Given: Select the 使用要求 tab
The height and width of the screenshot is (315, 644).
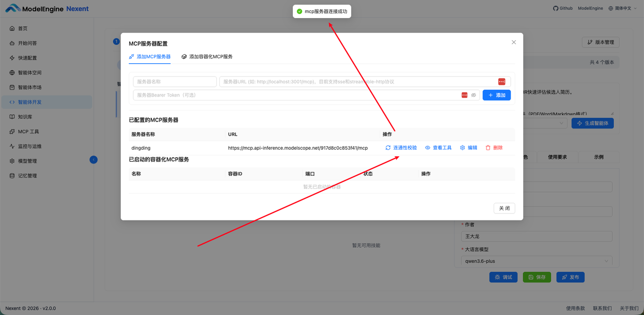Looking at the screenshot, I should pyautogui.click(x=557, y=157).
